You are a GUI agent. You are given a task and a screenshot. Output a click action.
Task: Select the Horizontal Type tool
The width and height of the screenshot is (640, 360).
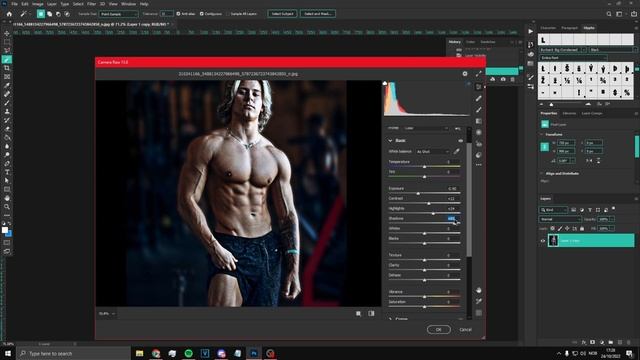[x=7, y=172]
